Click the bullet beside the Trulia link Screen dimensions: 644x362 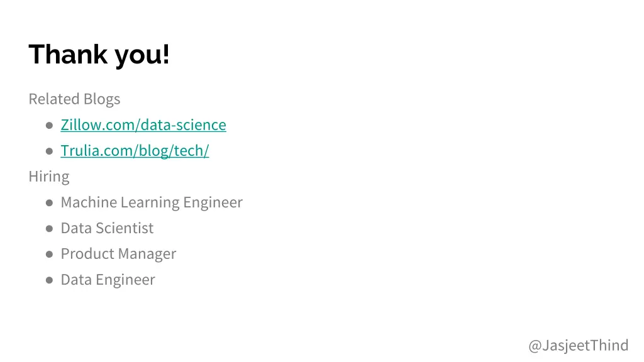click(x=49, y=151)
